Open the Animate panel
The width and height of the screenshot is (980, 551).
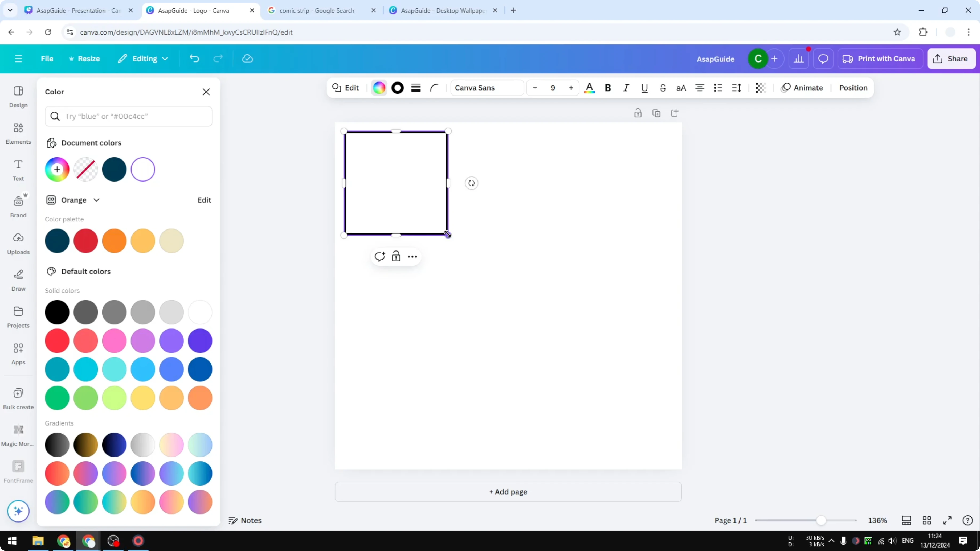[803, 88]
